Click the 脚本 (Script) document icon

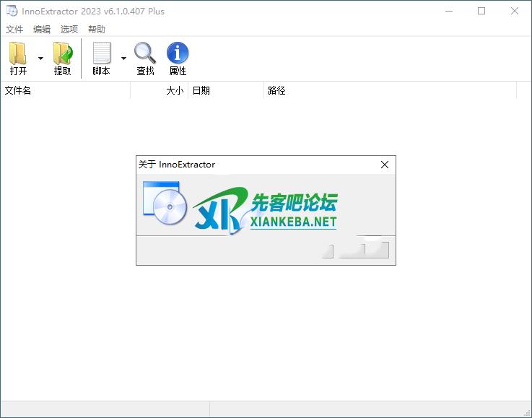pyautogui.click(x=102, y=53)
